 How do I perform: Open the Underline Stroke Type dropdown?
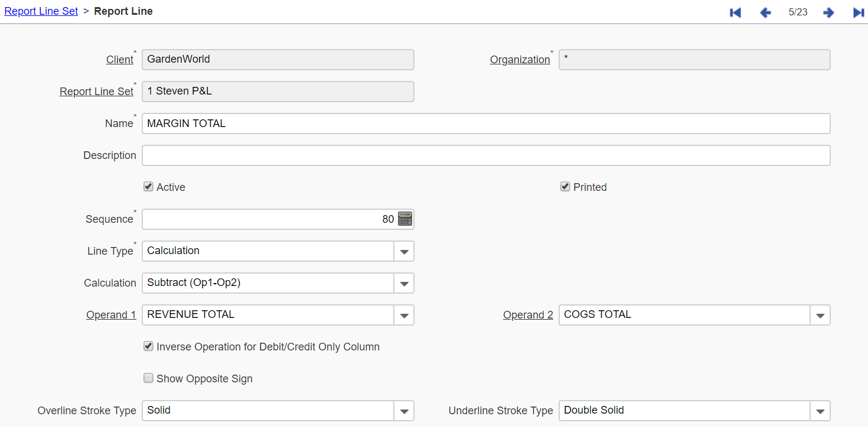click(820, 411)
